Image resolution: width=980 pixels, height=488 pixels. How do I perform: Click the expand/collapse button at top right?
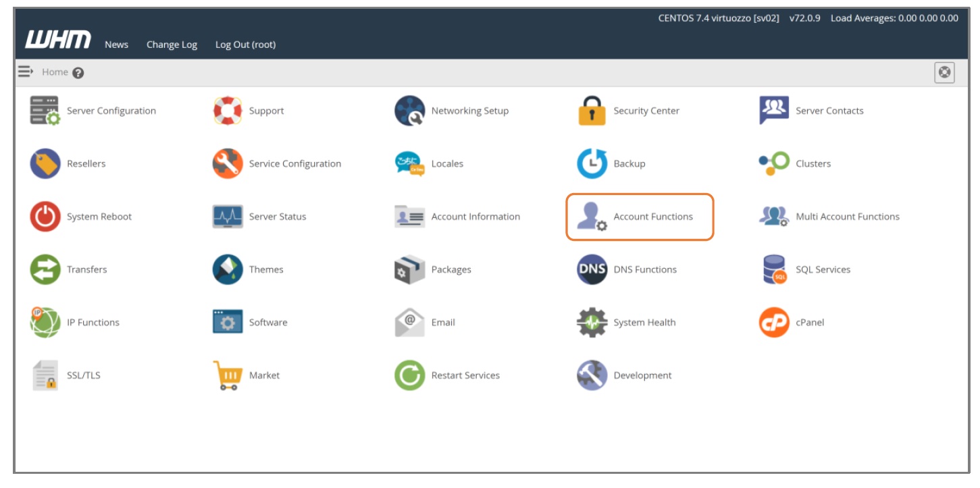click(x=944, y=72)
